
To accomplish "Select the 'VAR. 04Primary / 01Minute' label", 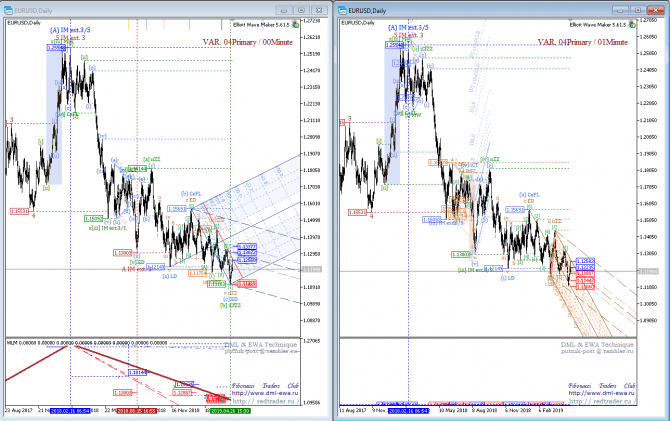I will tap(583, 42).
